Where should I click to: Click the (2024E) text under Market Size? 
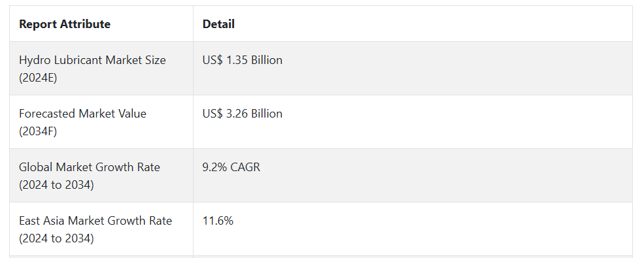point(38,78)
